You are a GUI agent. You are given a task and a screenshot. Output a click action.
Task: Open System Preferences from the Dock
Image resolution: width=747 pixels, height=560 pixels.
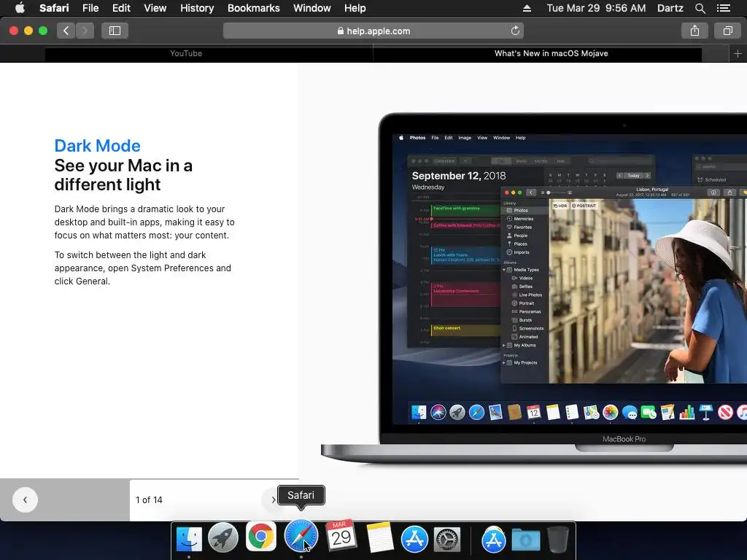(447, 539)
